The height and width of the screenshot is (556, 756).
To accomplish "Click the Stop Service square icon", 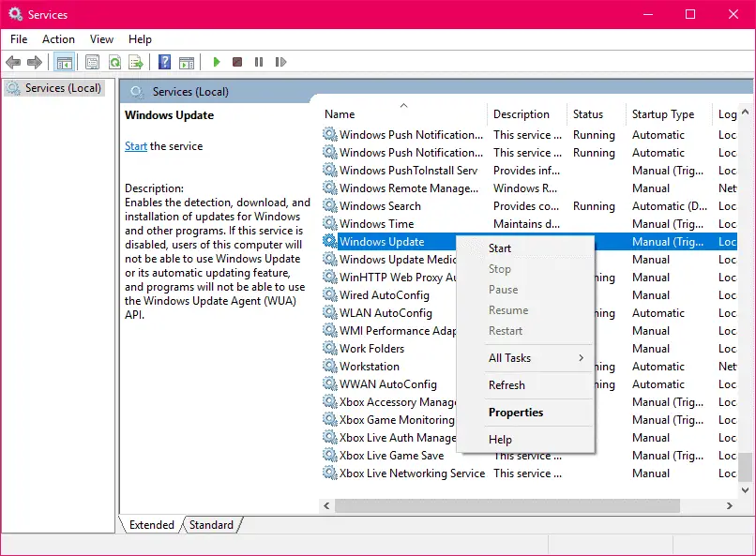I will pyautogui.click(x=236, y=62).
